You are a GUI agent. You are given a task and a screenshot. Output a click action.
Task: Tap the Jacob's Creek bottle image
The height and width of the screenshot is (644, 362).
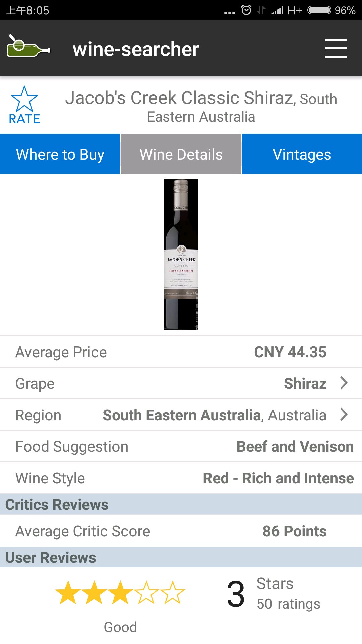[x=181, y=255]
